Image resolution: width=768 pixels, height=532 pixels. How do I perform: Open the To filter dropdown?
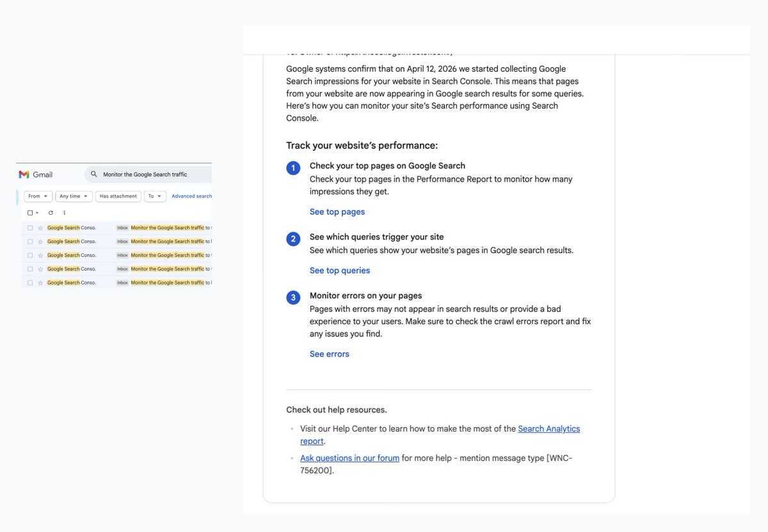[x=155, y=196]
